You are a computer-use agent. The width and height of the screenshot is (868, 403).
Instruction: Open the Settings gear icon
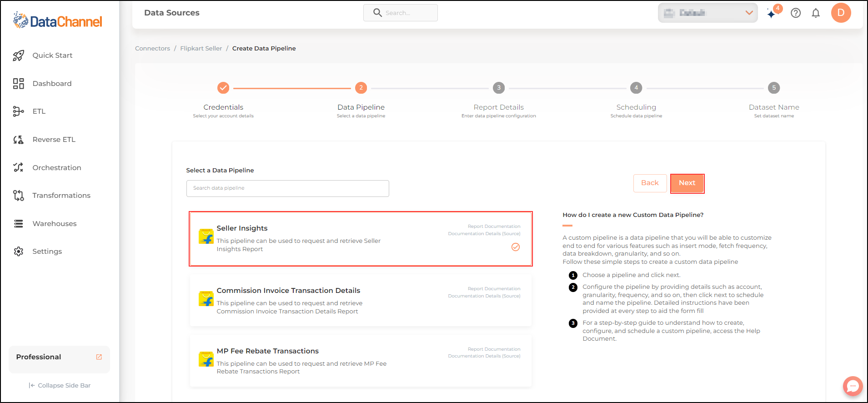[x=19, y=252]
